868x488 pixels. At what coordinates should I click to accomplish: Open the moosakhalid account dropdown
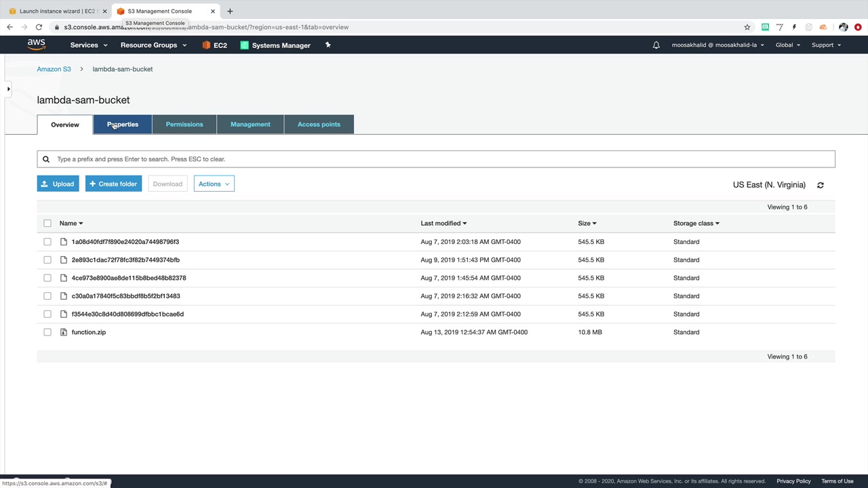pyautogui.click(x=718, y=45)
